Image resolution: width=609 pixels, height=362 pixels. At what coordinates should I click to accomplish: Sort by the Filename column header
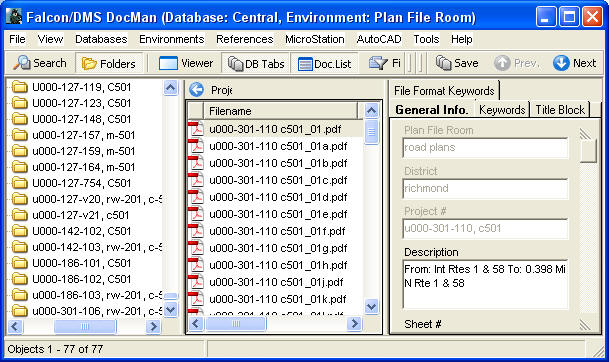pyautogui.click(x=280, y=111)
